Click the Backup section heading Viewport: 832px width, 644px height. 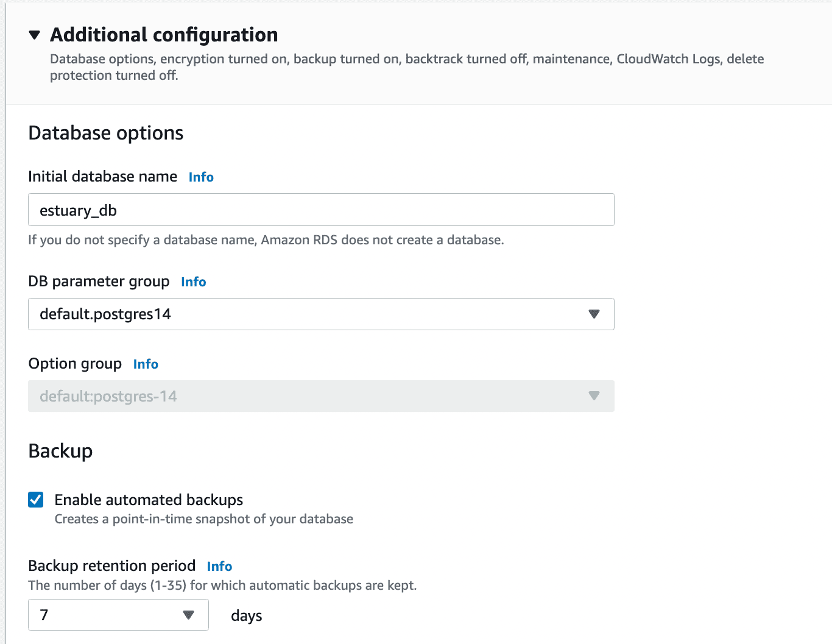tap(60, 451)
